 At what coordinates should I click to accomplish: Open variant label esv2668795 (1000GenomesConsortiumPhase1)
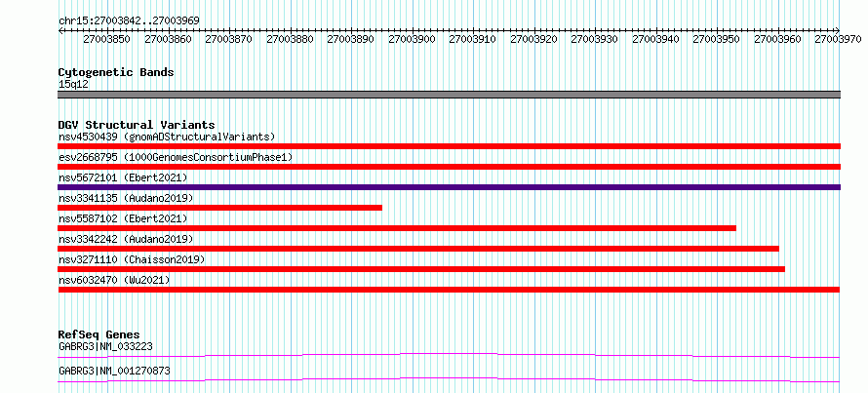click(x=176, y=158)
